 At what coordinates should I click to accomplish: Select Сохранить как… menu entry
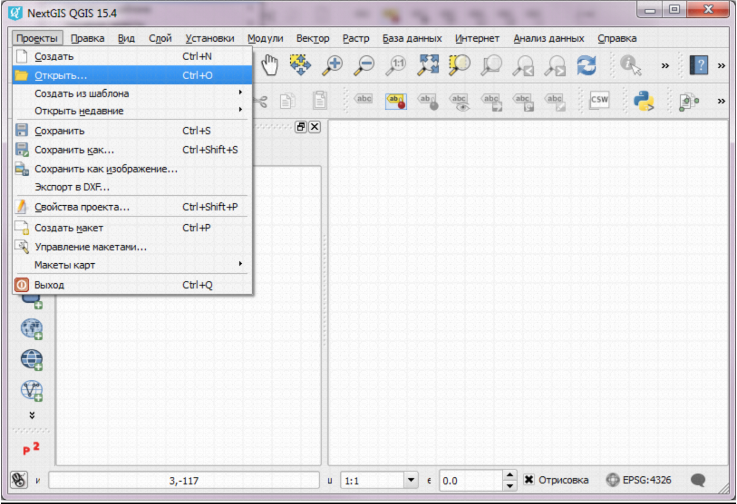[131, 150]
